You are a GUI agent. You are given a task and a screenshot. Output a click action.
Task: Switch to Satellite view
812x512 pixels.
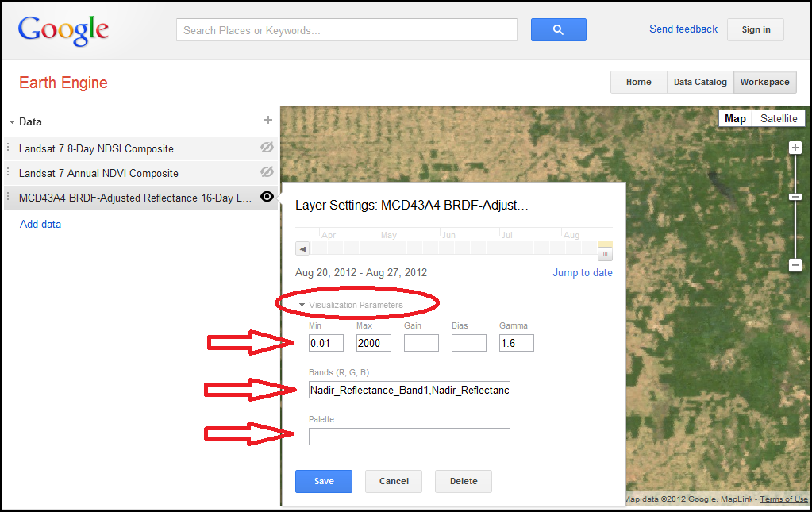tap(779, 118)
